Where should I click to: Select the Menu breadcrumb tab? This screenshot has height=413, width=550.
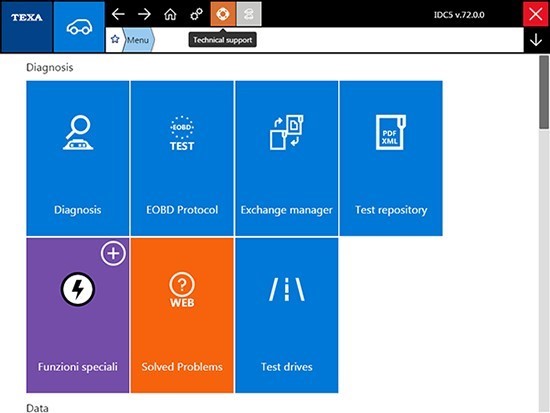[x=138, y=40]
